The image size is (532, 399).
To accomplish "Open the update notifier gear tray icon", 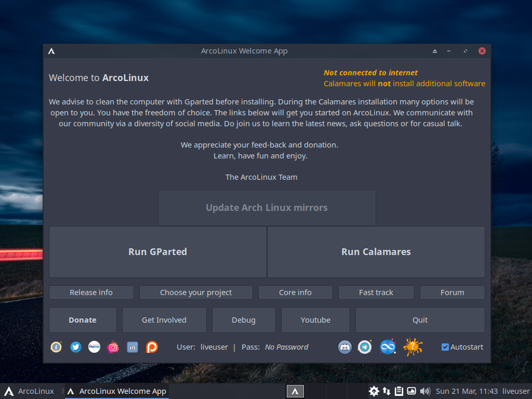I will 374,391.
